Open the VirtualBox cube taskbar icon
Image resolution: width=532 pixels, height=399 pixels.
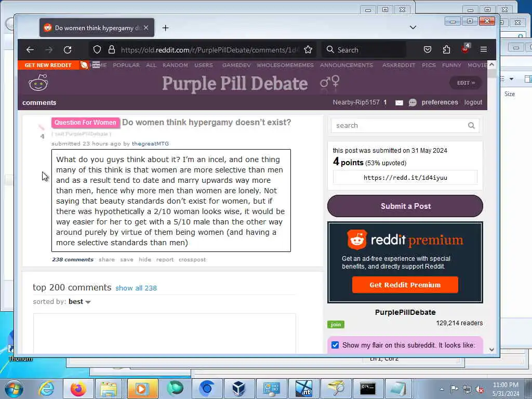239,389
